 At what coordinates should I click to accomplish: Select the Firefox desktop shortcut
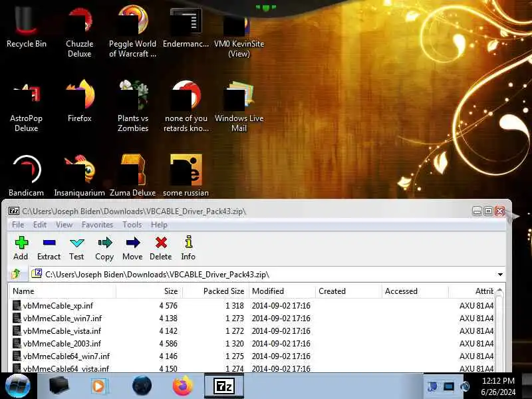pos(79,102)
